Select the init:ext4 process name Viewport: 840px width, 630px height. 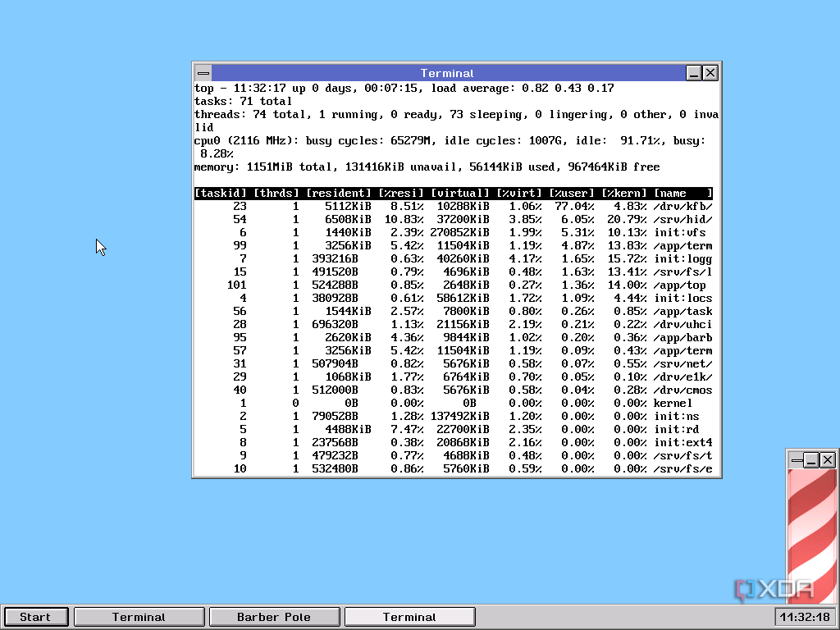[x=683, y=442]
